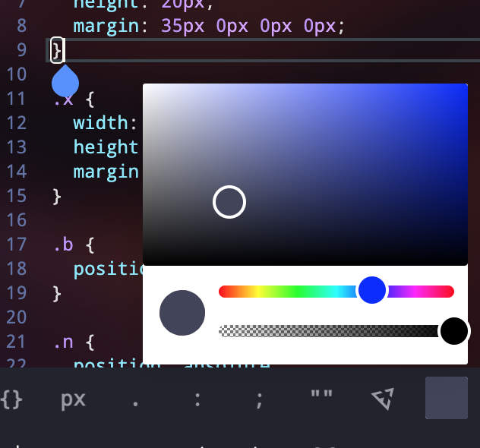The image size is (480, 448).
Task: Click the circular color preview swatch
Action: pyautogui.click(x=182, y=313)
